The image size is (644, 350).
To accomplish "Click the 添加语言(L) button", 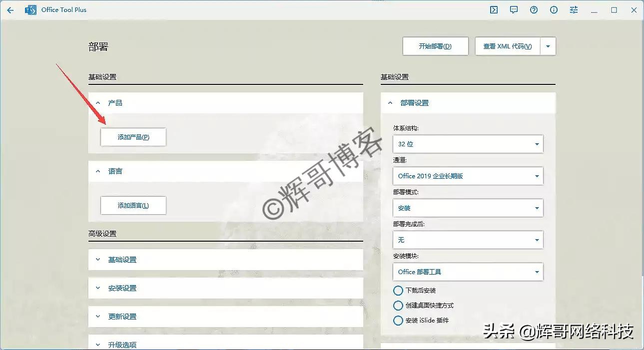I will [x=133, y=205].
